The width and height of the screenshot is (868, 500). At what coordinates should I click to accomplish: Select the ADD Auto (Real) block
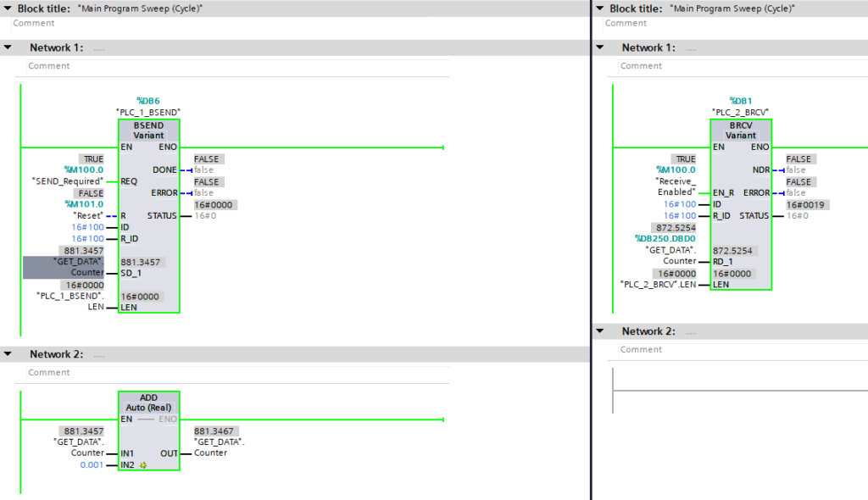tap(148, 403)
